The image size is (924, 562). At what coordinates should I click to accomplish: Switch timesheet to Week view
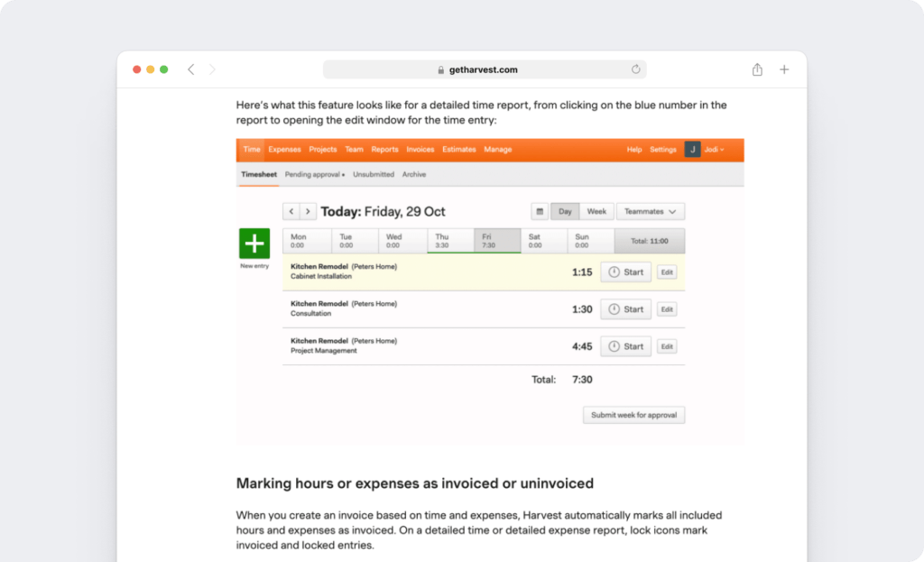[596, 212]
